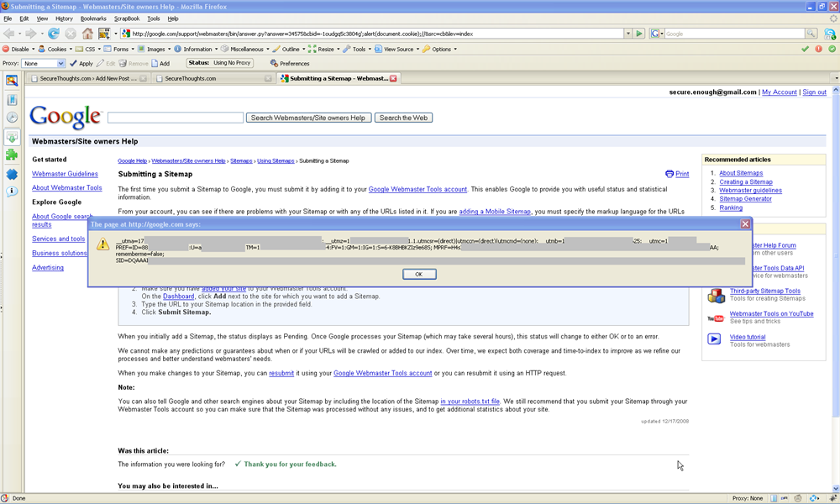Click Search the Web button

coord(403,118)
